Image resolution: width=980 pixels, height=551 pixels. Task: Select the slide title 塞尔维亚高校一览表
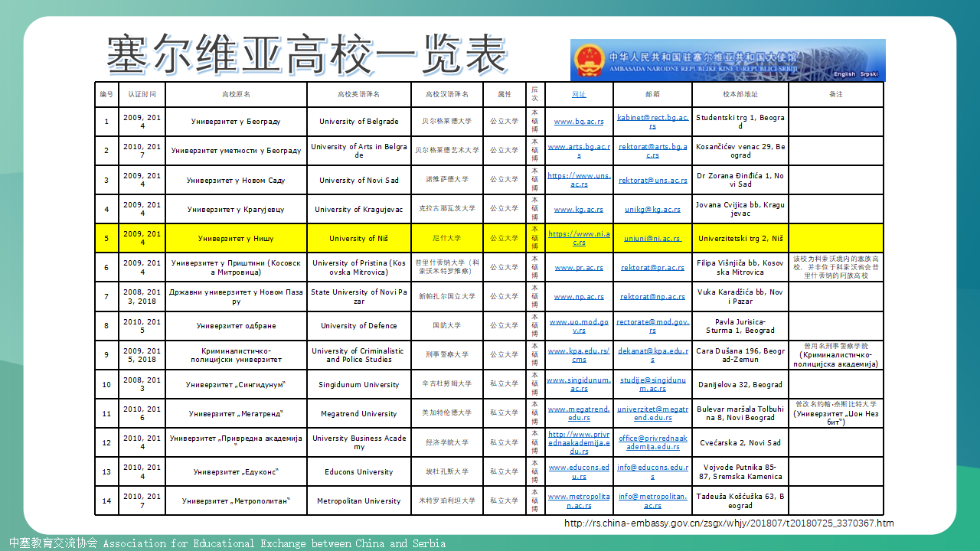[x=306, y=53]
